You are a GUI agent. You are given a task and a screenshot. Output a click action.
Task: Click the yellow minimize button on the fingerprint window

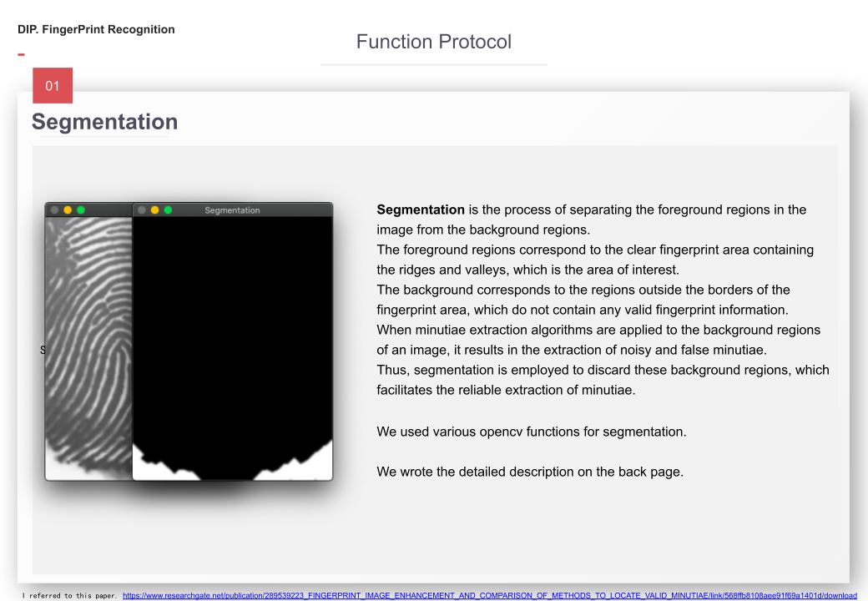67,210
